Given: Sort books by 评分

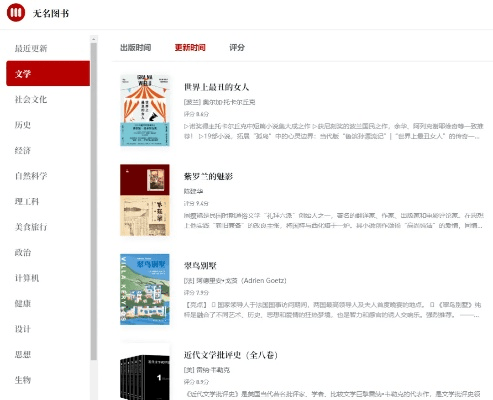Looking at the screenshot, I should click(x=237, y=47).
